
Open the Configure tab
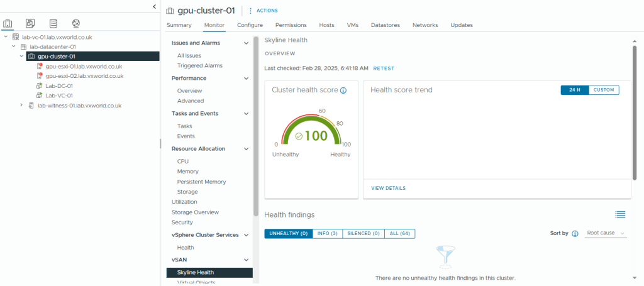[x=250, y=25]
